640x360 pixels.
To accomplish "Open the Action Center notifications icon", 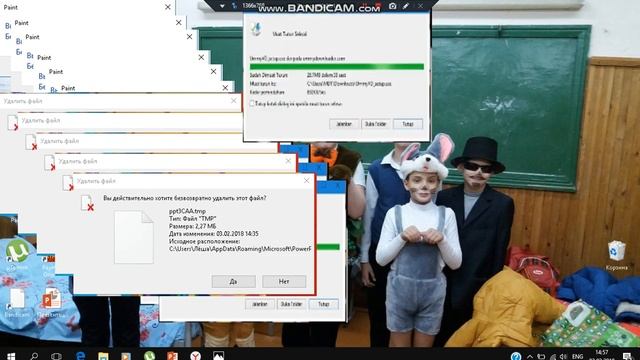I will [x=627, y=356].
